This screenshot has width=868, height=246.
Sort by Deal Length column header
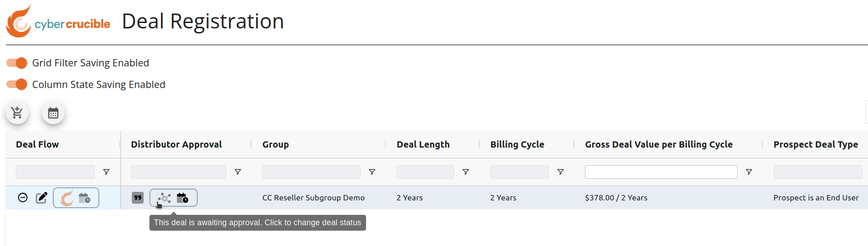point(423,144)
